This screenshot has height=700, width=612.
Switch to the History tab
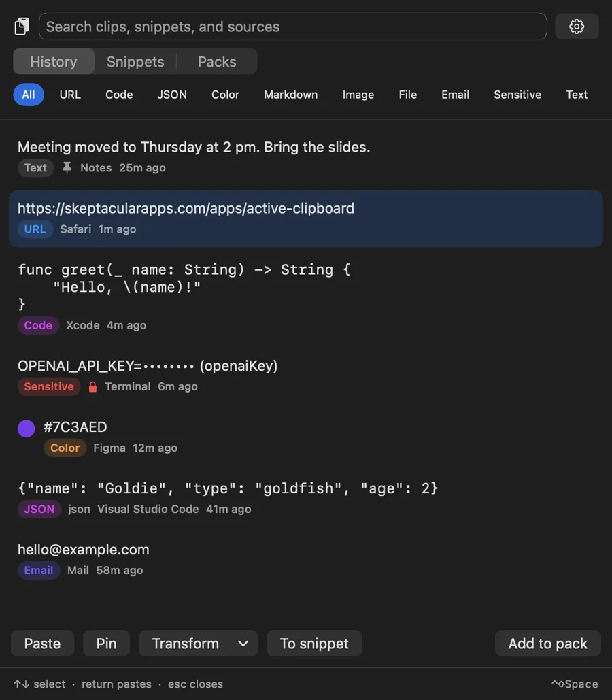[x=54, y=62]
